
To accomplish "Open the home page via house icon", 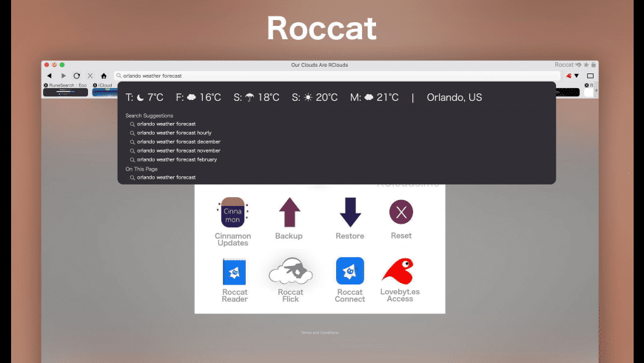I will (104, 76).
